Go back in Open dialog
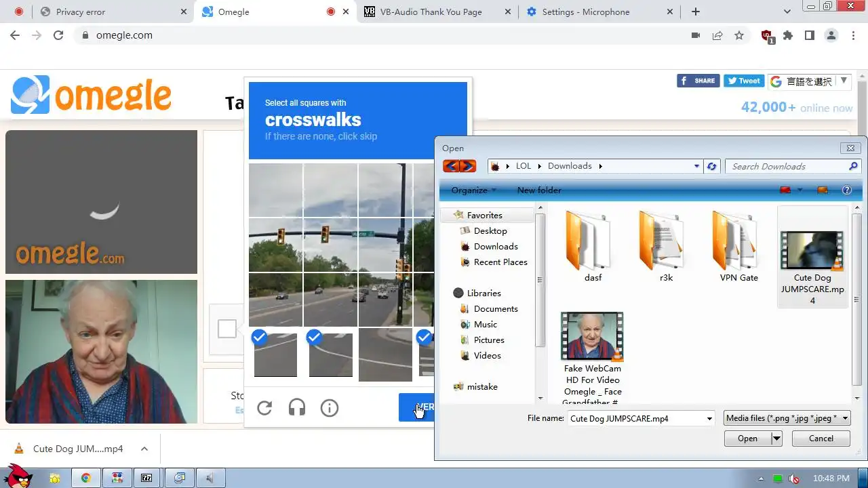868x488 pixels. tap(451, 166)
